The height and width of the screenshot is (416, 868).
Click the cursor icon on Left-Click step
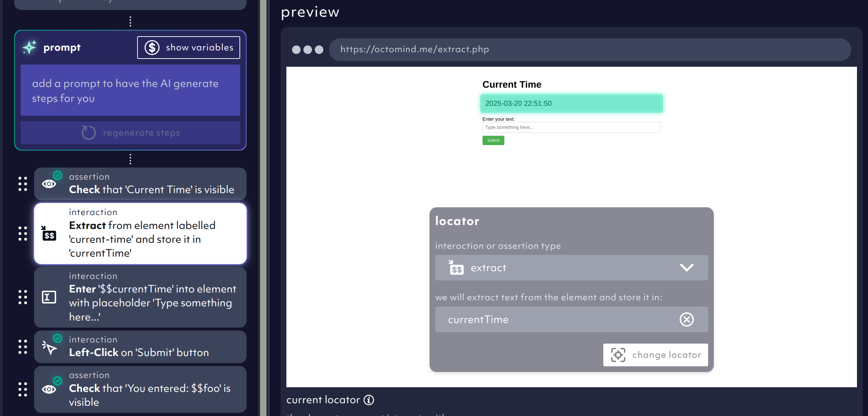49,347
